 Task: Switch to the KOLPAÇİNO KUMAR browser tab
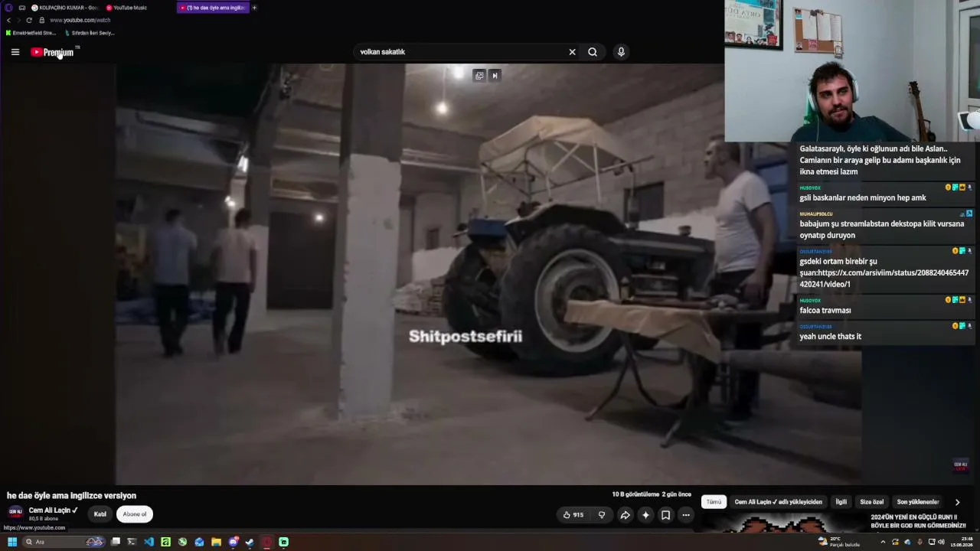tap(64, 8)
